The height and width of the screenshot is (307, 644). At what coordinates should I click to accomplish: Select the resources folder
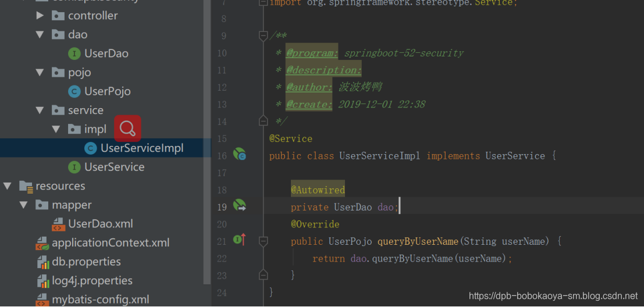click(x=61, y=186)
